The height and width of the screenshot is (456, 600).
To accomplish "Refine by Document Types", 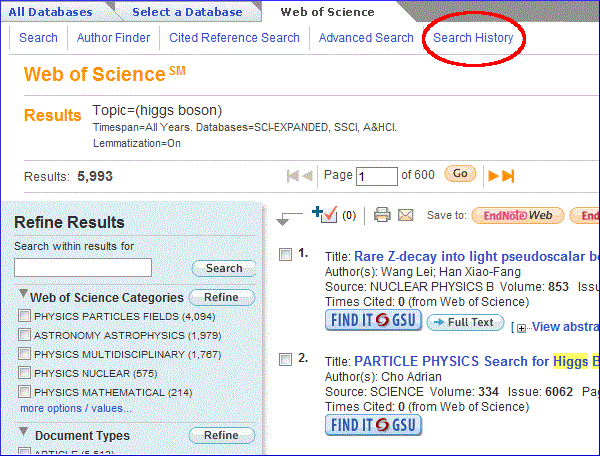I will (222, 435).
